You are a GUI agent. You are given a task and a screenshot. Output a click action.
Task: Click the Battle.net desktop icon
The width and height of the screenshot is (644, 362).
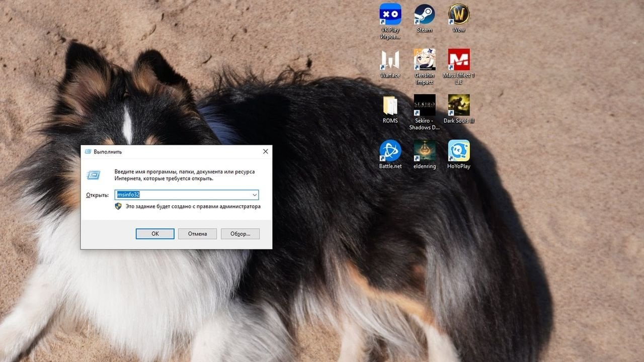tap(390, 151)
